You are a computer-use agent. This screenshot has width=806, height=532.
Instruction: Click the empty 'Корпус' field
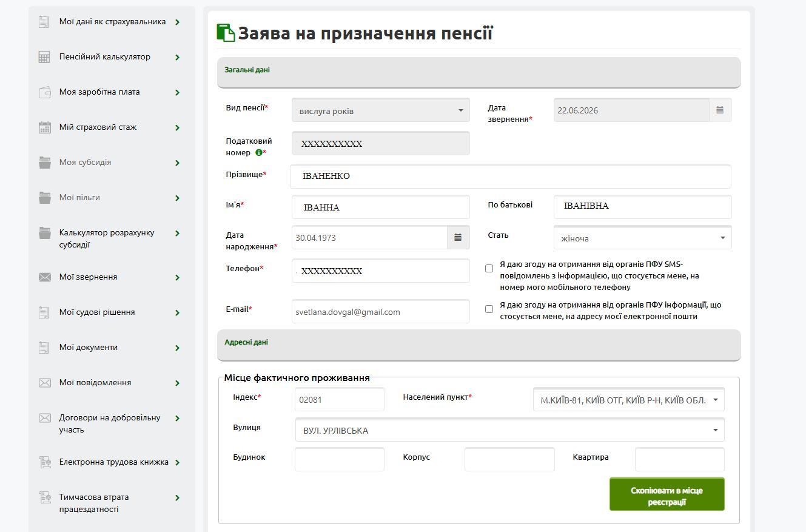(x=509, y=460)
